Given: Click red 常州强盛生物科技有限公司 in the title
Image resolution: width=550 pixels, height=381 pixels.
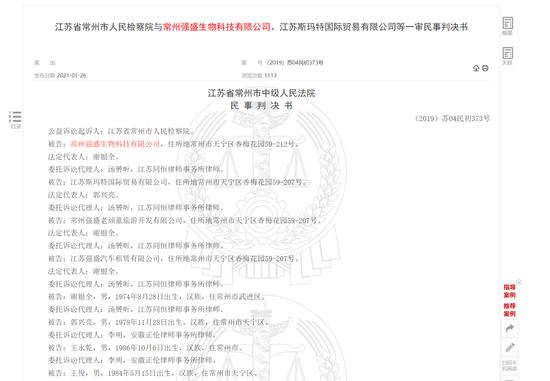Looking at the screenshot, I should (217, 27).
